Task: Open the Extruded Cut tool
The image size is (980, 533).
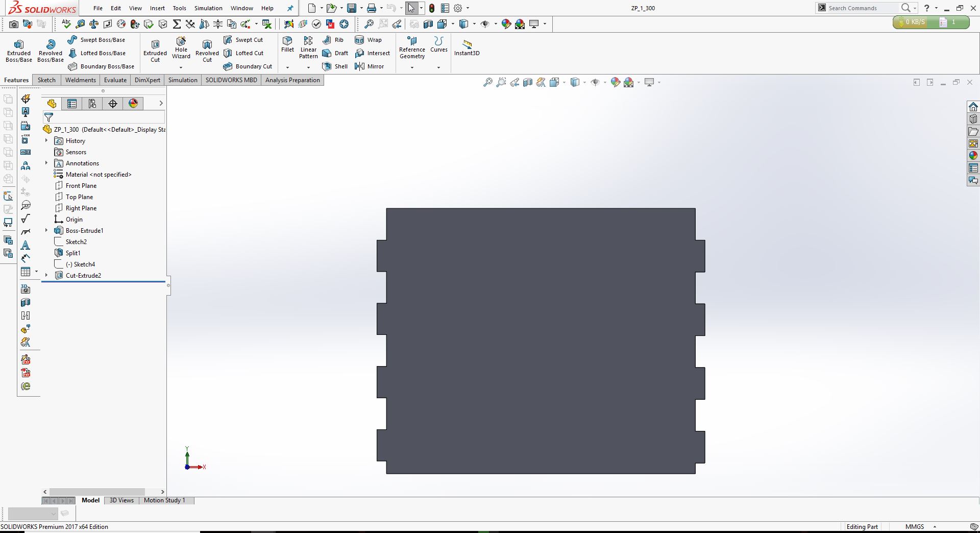Action: tap(155, 51)
